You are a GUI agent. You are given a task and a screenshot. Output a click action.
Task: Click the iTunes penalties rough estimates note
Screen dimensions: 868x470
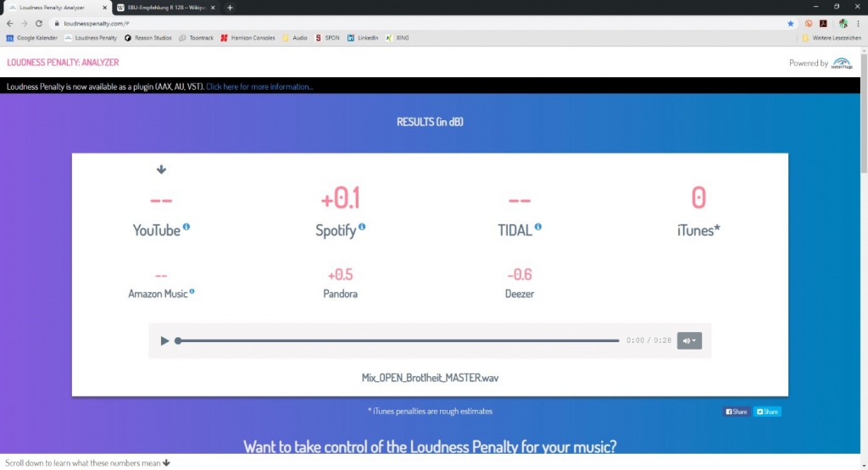coord(430,412)
